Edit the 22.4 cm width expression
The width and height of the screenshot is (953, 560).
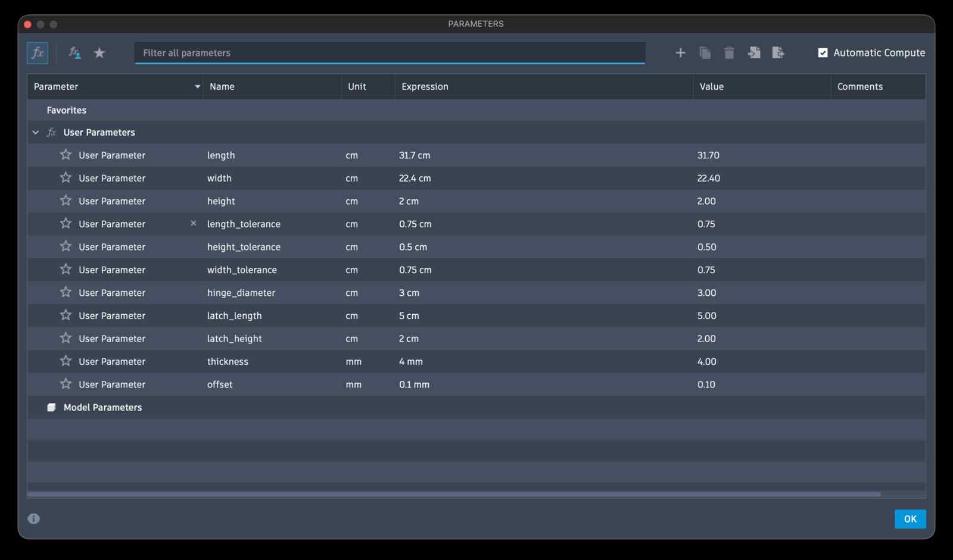415,179
